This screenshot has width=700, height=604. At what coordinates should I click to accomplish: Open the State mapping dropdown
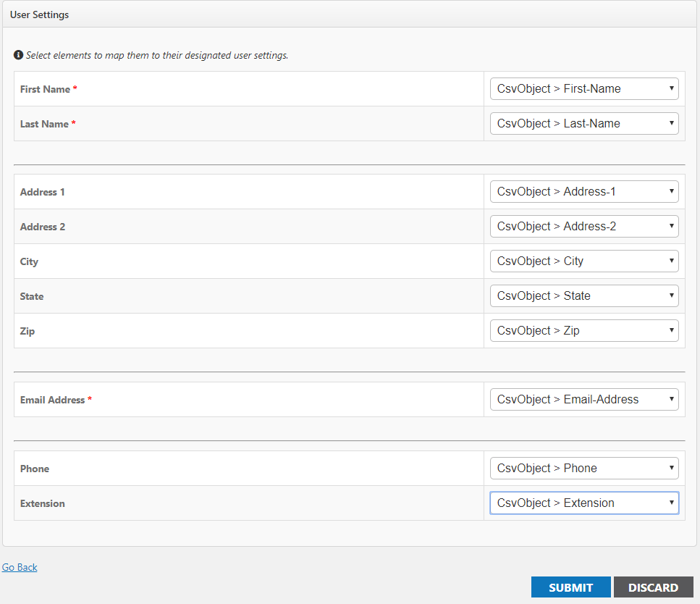(x=583, y=295)
